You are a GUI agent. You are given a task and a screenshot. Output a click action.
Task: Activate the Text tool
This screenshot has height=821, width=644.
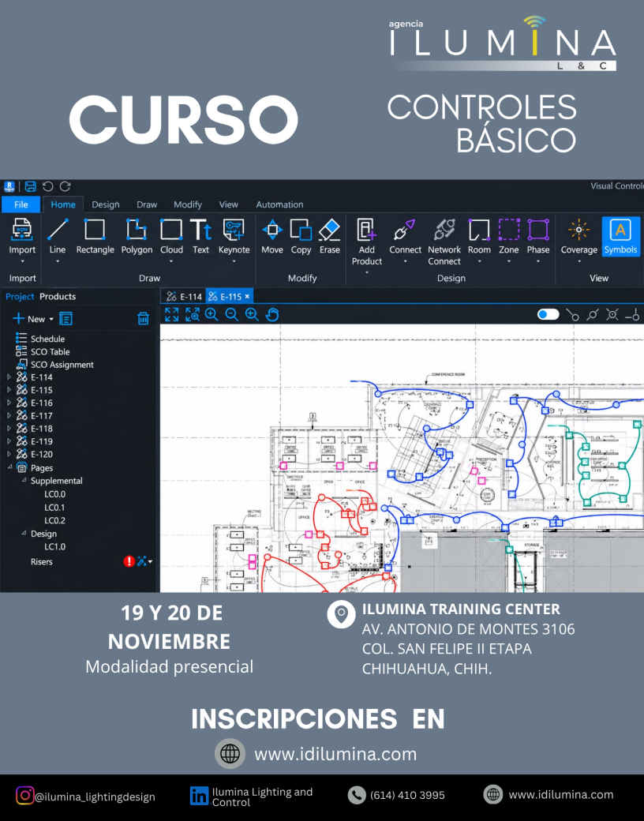(200, 237)
